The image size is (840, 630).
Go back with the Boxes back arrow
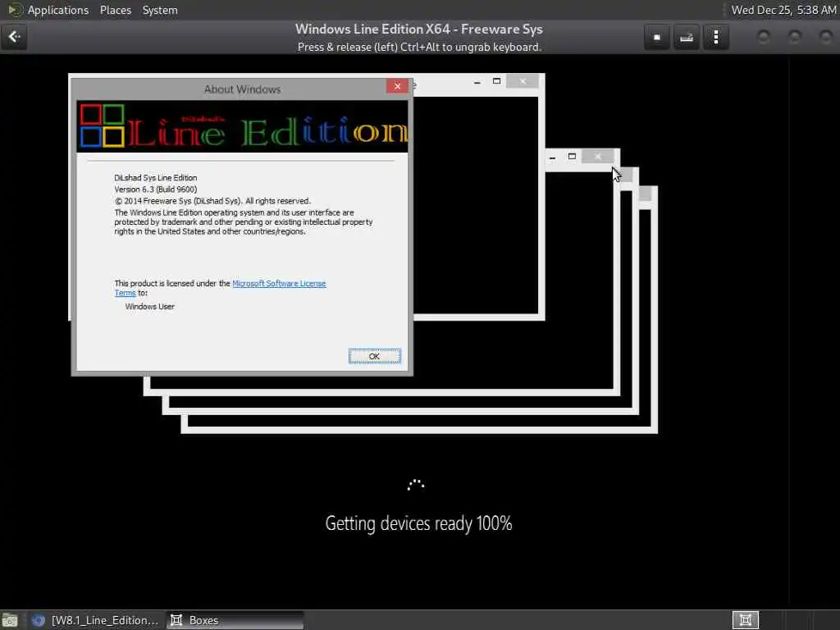coord(14,37)
